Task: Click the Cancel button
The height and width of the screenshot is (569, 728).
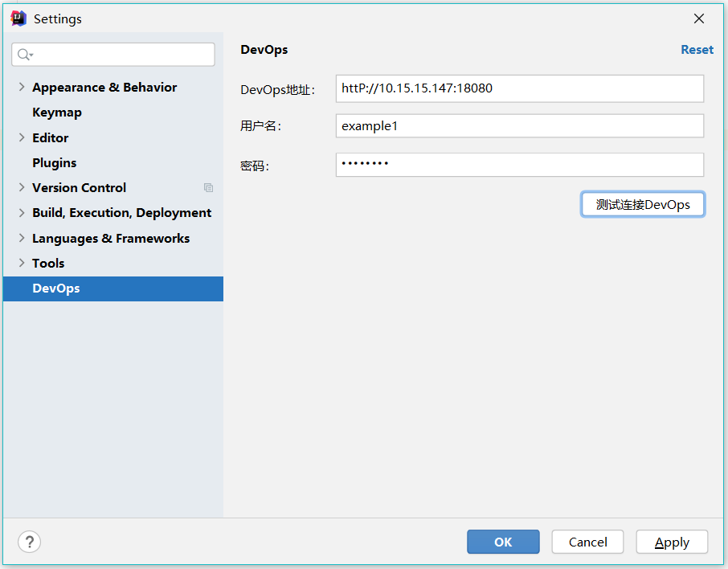Action: click(x=588, y=542)
